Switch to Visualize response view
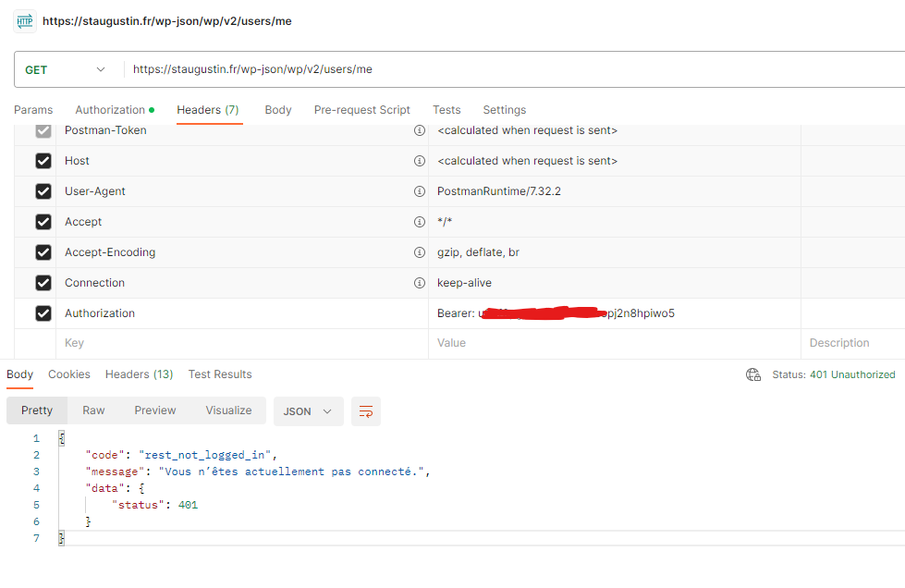Viewport: 905px width, 588px height. tap(228, 410)
